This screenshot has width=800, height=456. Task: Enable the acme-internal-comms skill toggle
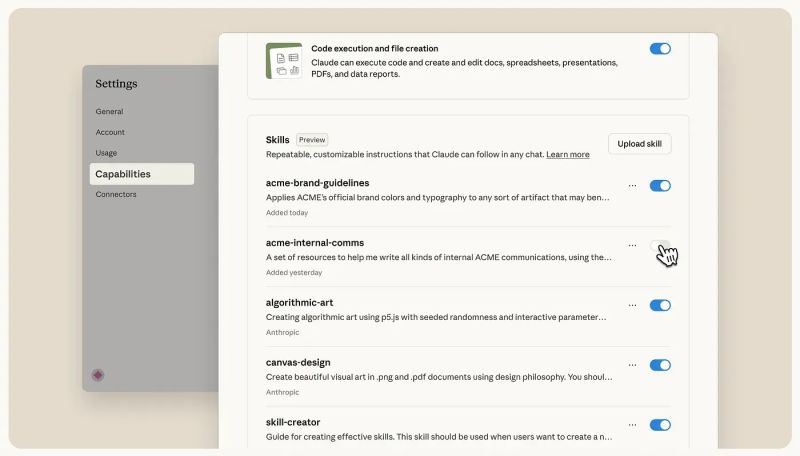[x=659, y=245]
